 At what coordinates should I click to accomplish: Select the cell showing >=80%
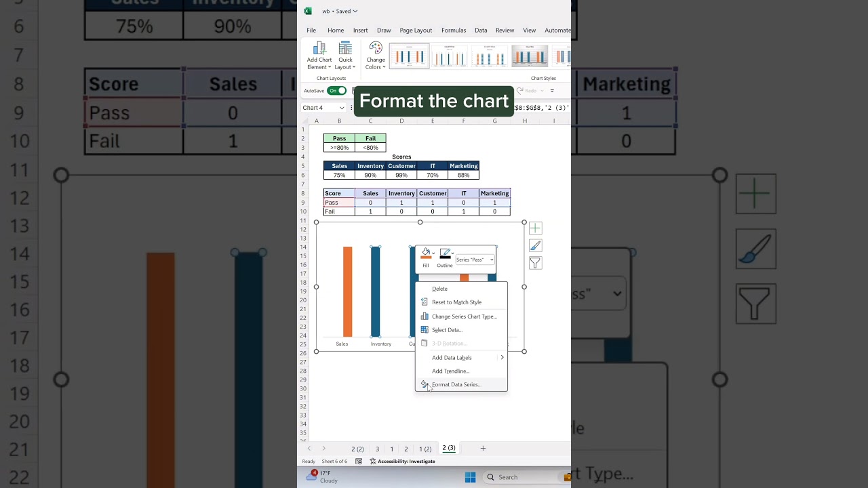tap(339, 147)
